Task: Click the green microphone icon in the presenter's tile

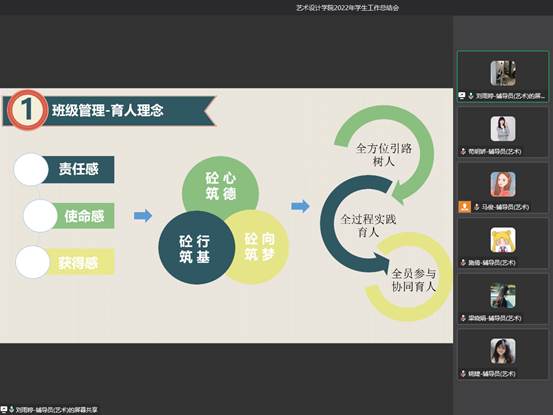Action: click(x=470, y=96)
